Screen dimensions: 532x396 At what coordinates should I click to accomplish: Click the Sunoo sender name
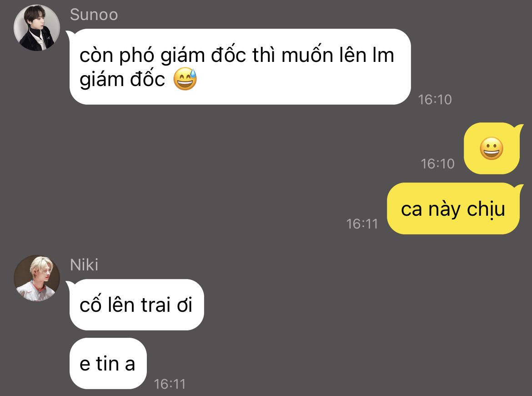coord(94,15)
